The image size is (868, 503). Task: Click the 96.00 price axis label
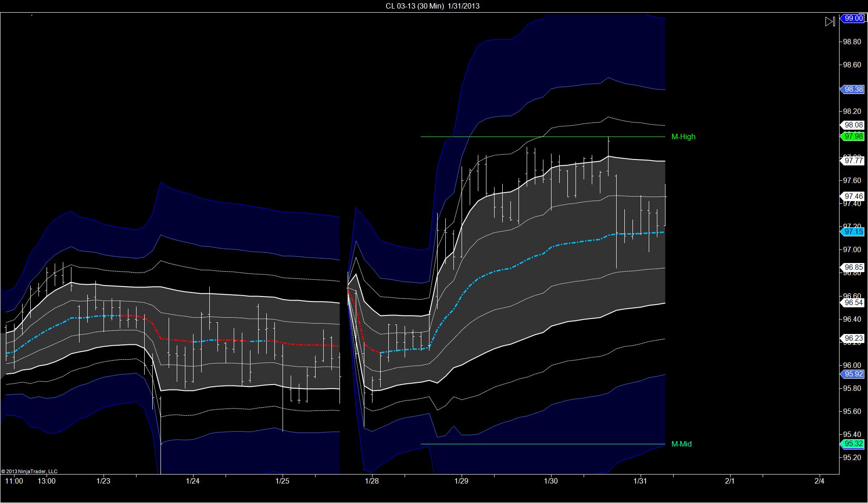[852, 366]
